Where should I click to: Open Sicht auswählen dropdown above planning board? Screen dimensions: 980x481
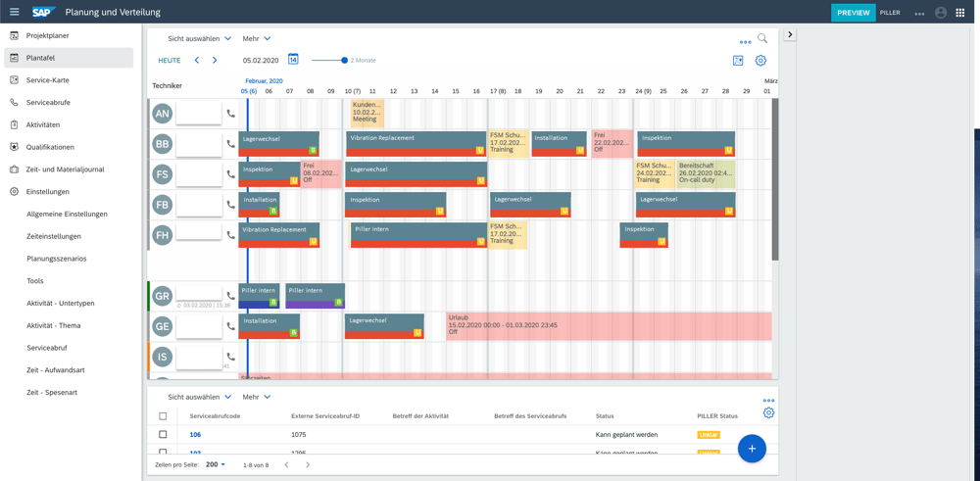pyautogui.click(x=199, y=39)
